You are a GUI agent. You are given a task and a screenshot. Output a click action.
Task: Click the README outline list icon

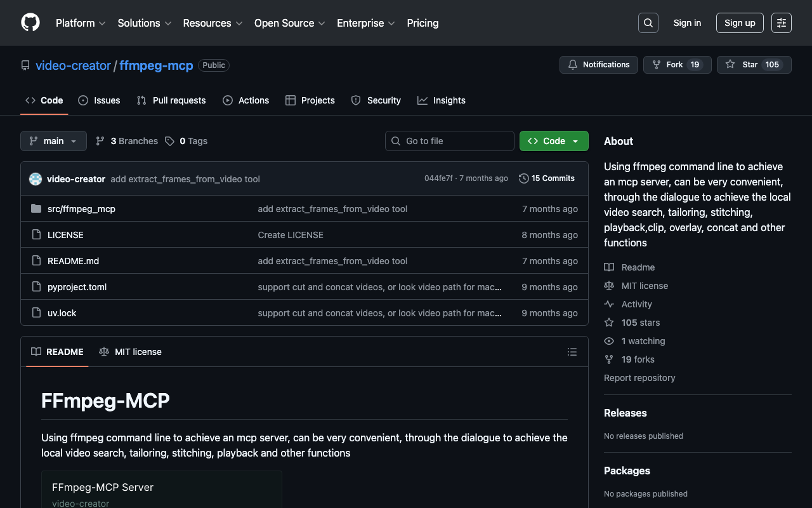click(x=572, y=352)
